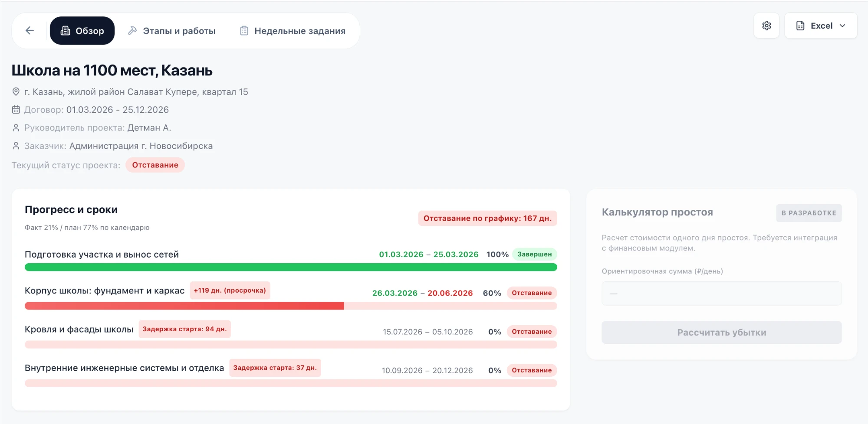Click the Факт 21% / план 77% text
Screen dimensions: 868x424
pyautogui.click(x=87, y=228)
